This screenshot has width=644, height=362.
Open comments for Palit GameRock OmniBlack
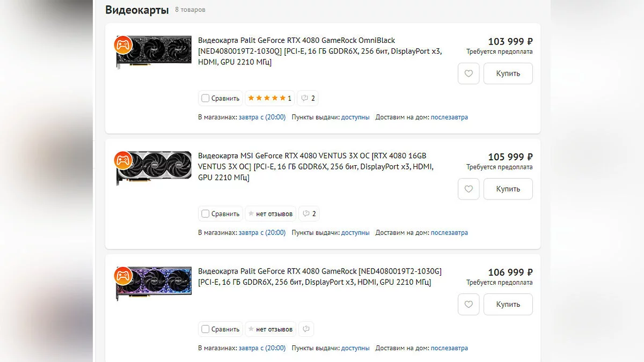[308, 98]
